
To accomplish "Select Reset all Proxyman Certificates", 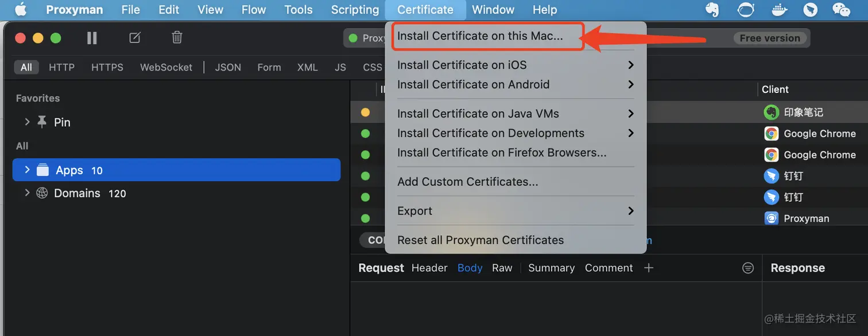I will pyautogui.click(x=480, y=240).
